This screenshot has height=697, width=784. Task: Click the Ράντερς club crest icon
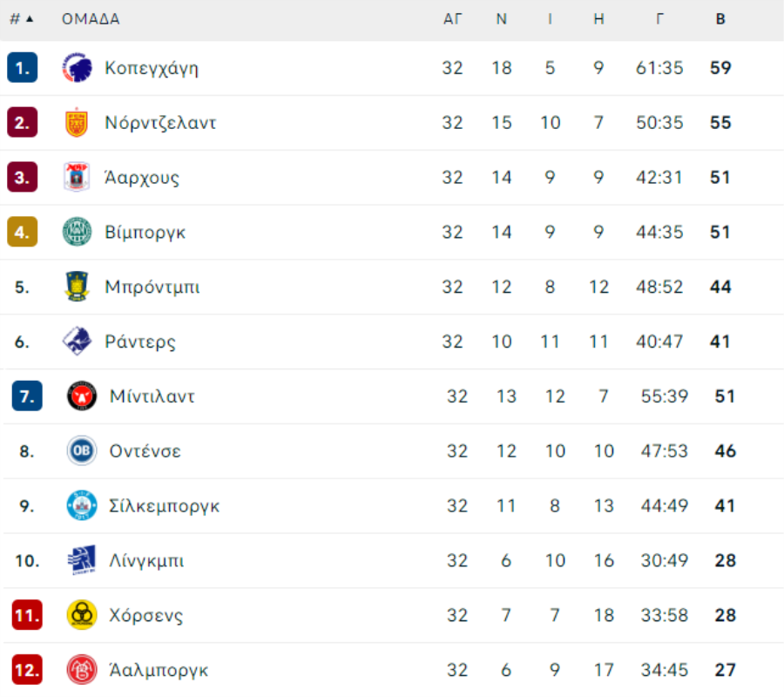(x=77, y=341)
